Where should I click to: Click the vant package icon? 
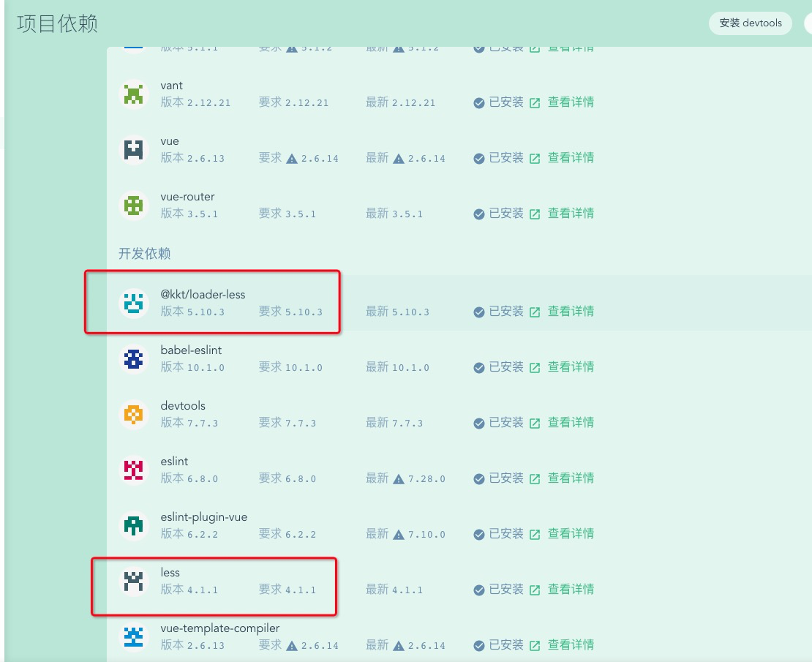point(132,94)
